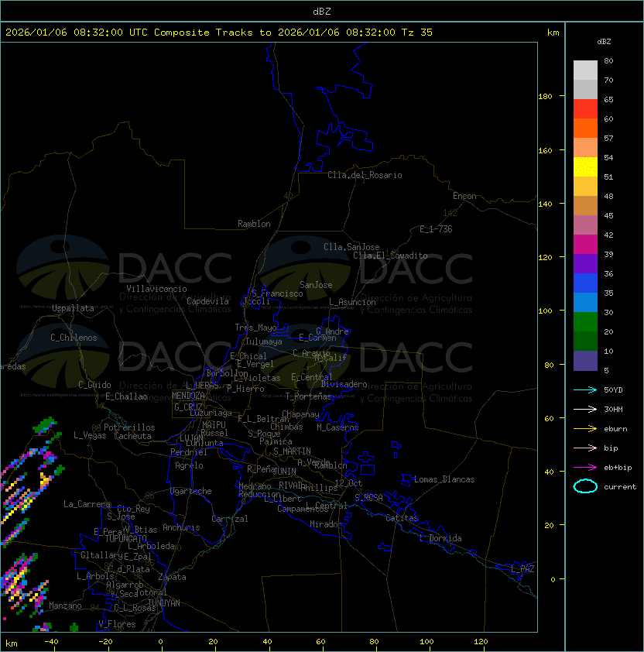Click the 'Ramblon' label near top center
644x652 pixels.
(254, 224)
